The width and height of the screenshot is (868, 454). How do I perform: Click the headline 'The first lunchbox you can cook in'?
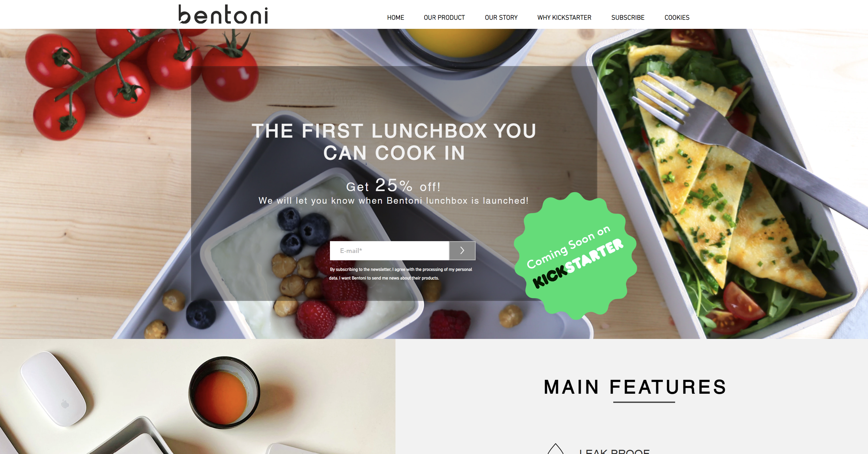pos(394,142)
